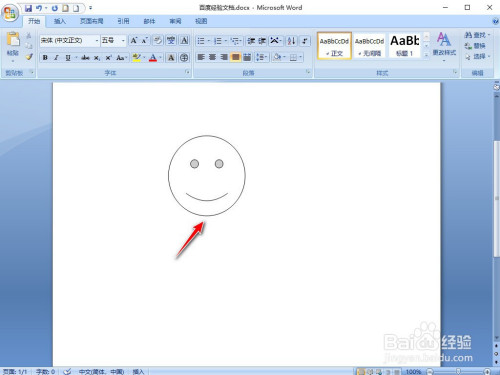Sort the selected text
This screenshot has width=500, height=375.
coord(291,41)
